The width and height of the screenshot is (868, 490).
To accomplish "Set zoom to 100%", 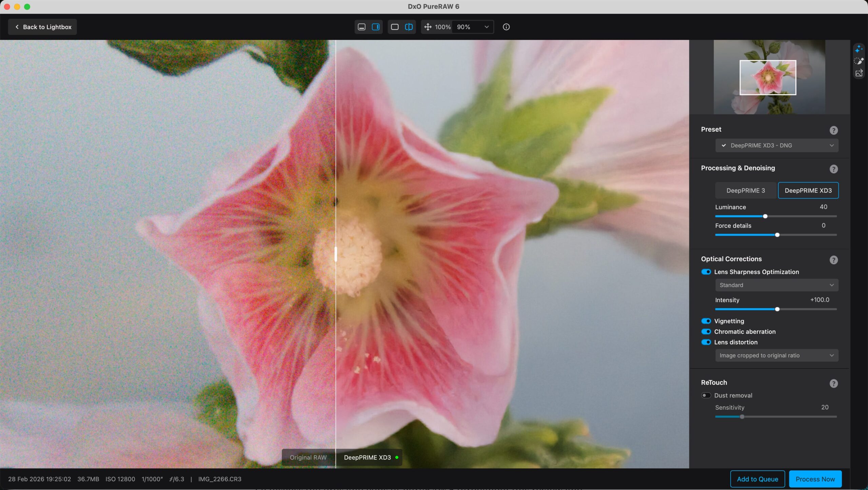I will click(443, 27).
